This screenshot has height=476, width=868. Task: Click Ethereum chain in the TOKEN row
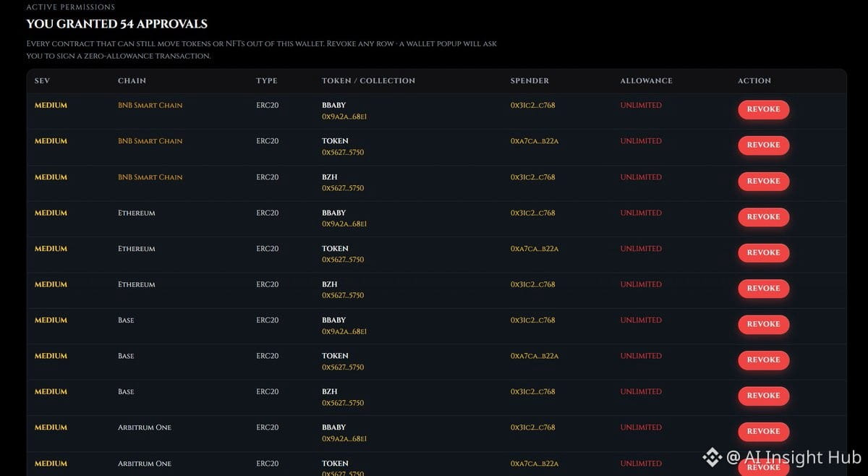(x=136, y=249)
